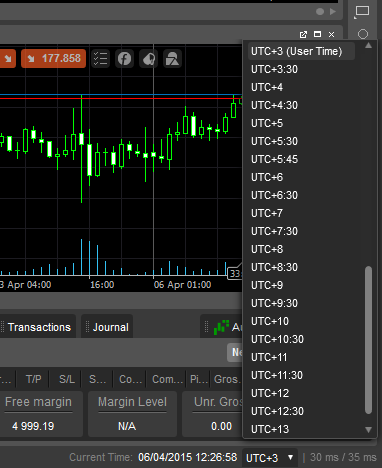Image resolution: width=382 pixels, height=468 pixels.
Task: Click the circled f indicator icon
Action: [x=124, y=59]
